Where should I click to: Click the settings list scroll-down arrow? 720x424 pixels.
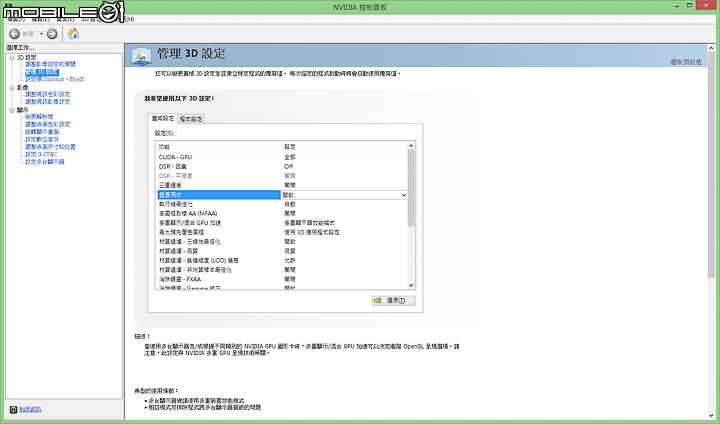coord(411,285)
